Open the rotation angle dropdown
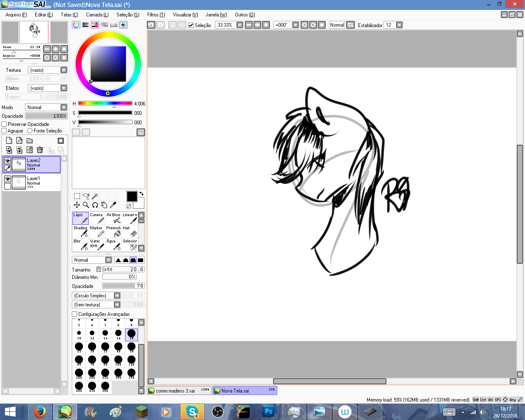Viewport: 525px width, 420px height. [295, 25]
